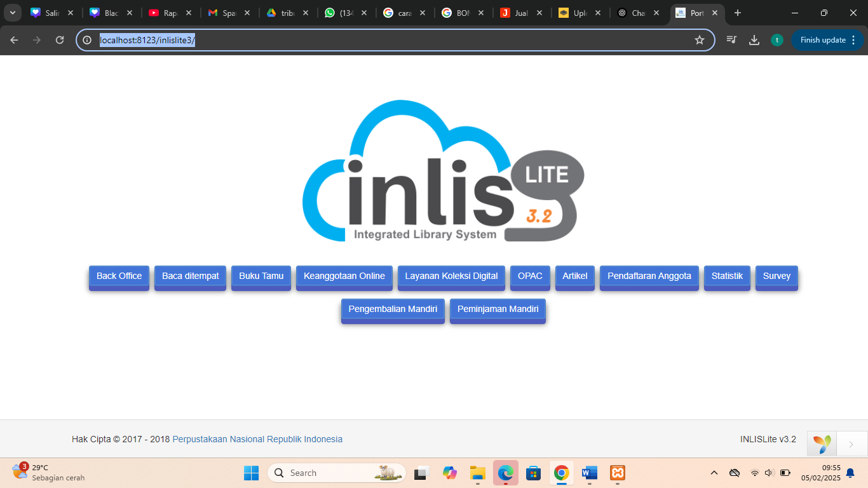Open the battery status tray icon

(785, 473)
